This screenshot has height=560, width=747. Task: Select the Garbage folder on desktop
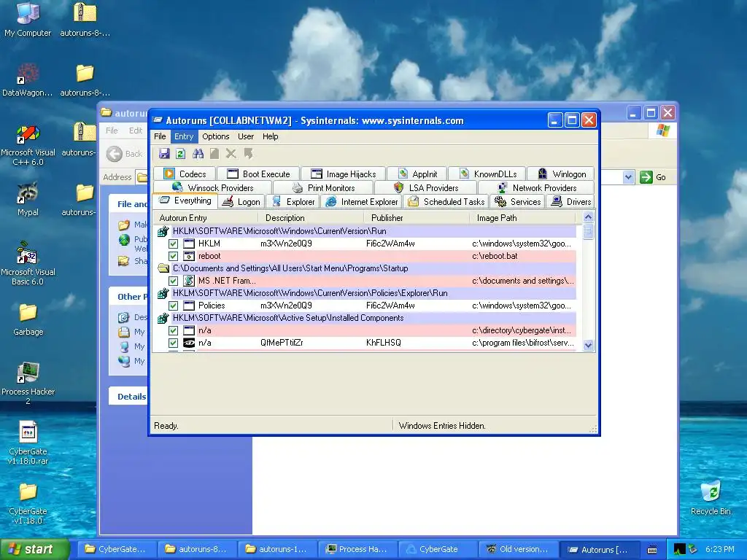click(x=28, y=319)
